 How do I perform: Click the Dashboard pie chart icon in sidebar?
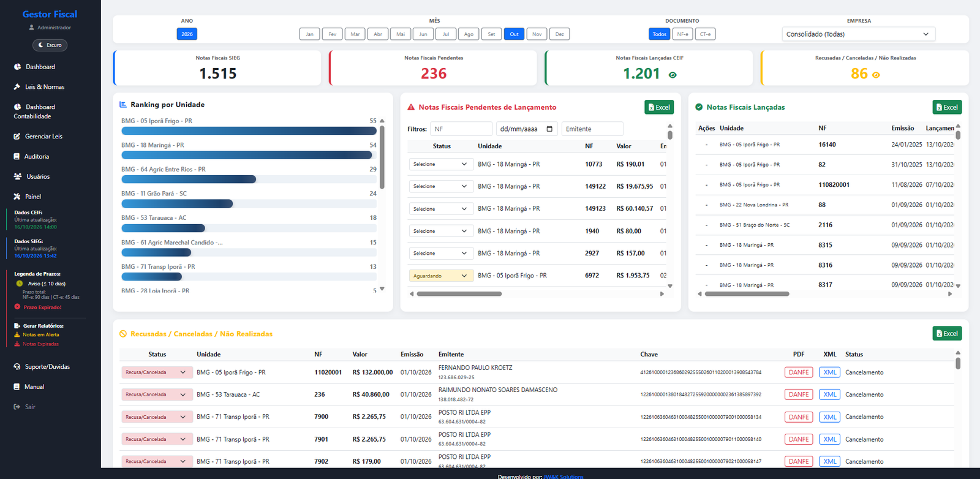point(17,67)
